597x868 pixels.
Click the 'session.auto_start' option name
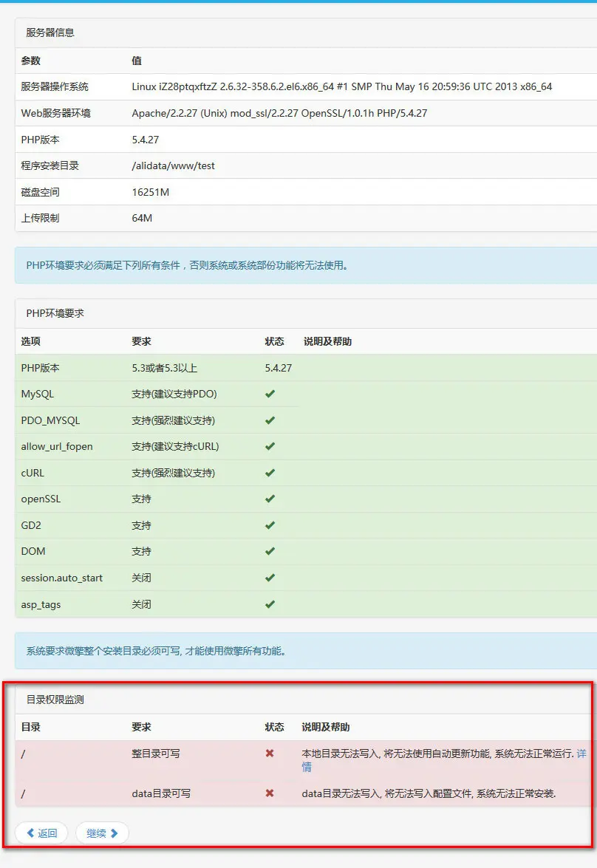62,578
